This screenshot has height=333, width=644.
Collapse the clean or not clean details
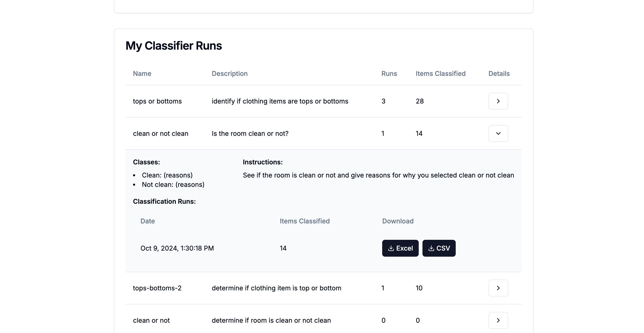coord(498,133)
